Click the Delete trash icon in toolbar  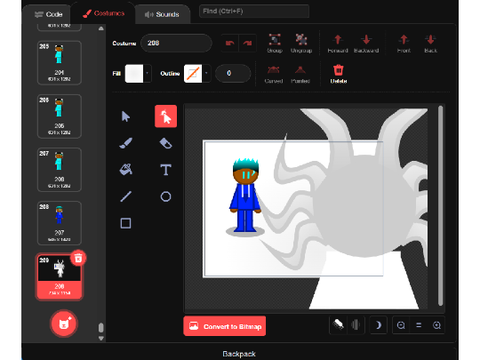click(338, 74)
